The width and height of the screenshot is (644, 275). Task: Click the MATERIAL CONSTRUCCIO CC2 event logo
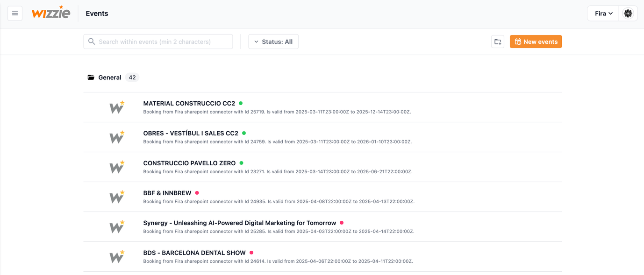coord(117,107)
